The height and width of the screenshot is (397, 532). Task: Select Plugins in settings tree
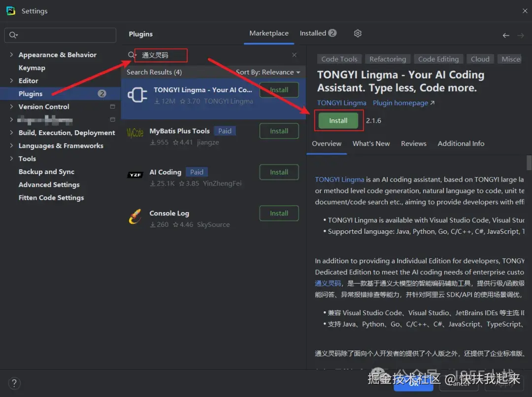[x=61, y=93]
